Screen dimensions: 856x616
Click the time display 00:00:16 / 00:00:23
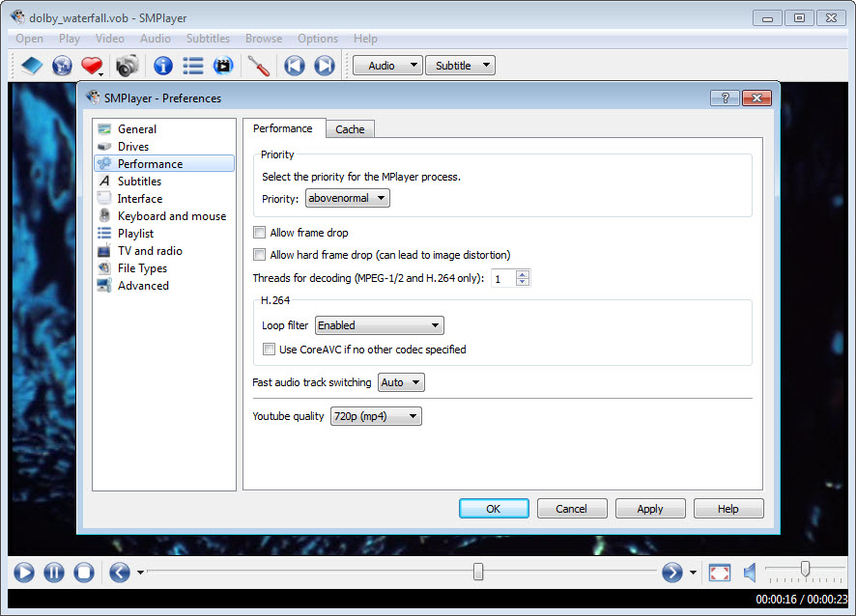click(801, 599)
